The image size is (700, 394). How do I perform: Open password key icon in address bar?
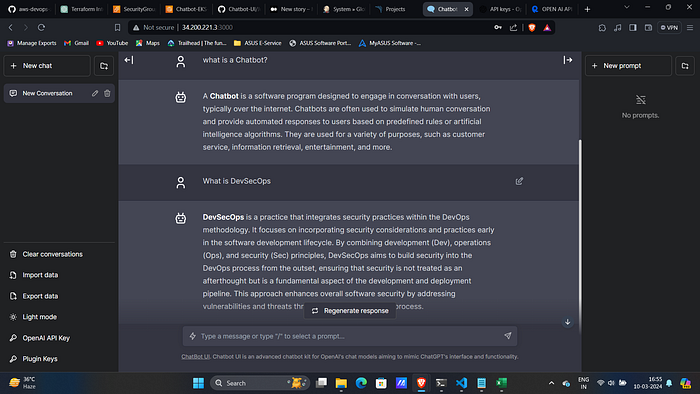tap(498, 28)
